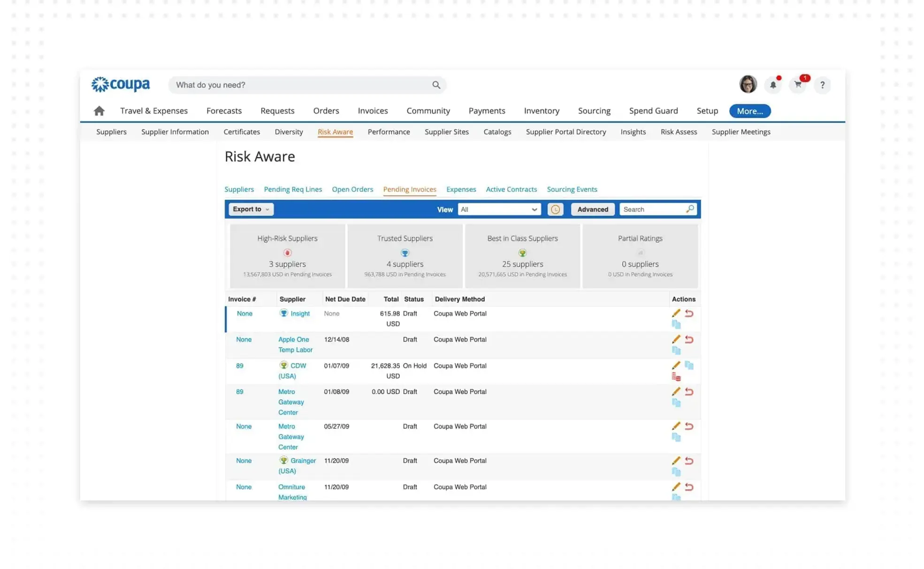Click the Advanced button
The height and width of the screenshot is (569, 924).
click(x=592, y=209)
